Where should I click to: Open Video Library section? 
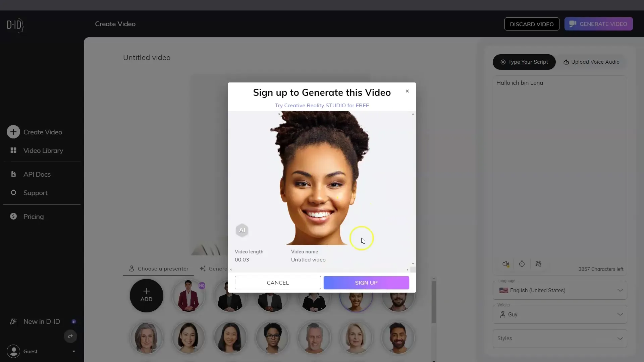43,151
